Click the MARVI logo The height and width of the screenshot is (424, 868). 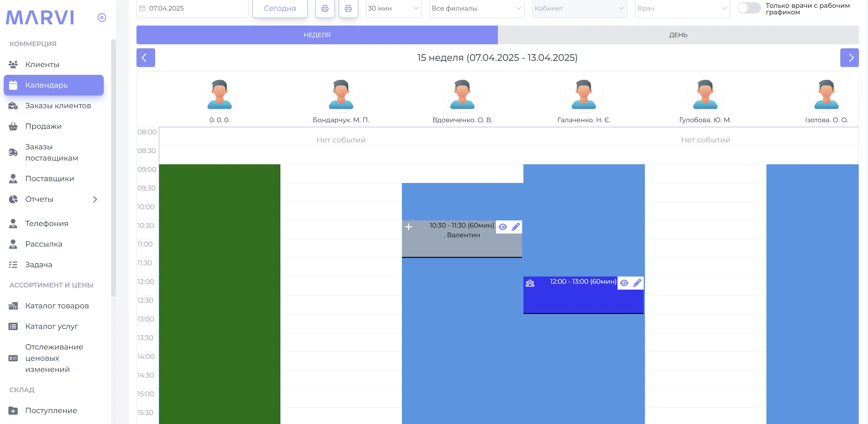(x=40, y=17)
